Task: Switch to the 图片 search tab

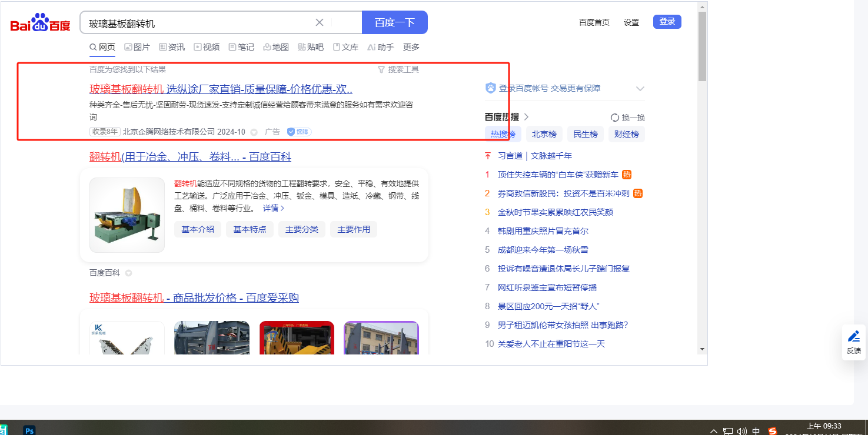Action: coord(137,47)
